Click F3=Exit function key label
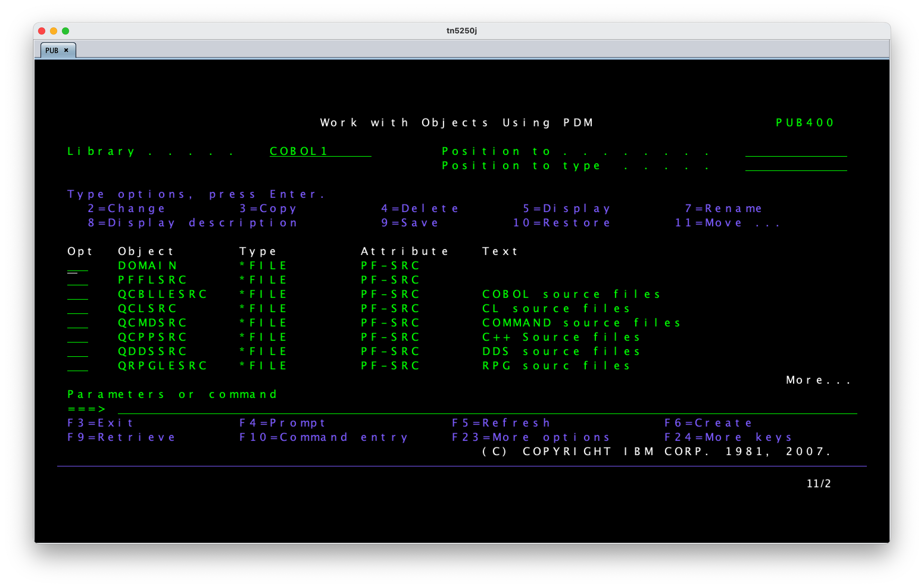 click(101, 423)
